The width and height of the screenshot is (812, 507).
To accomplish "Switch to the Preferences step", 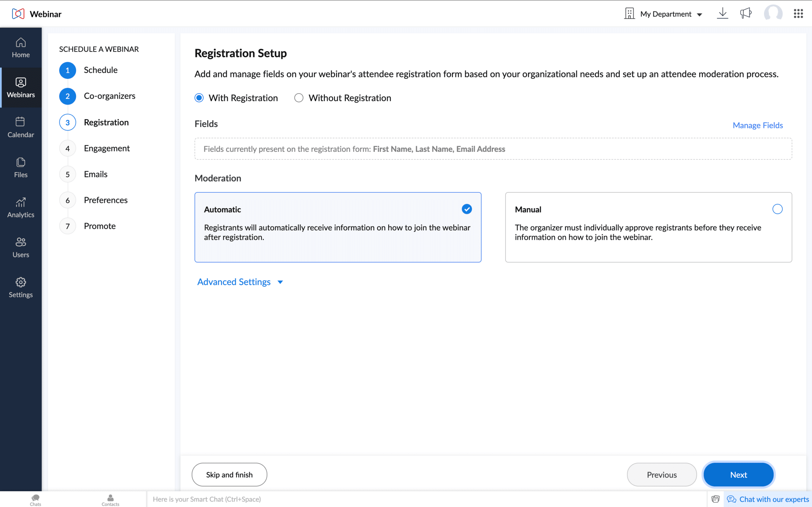I will pos(106,200).
